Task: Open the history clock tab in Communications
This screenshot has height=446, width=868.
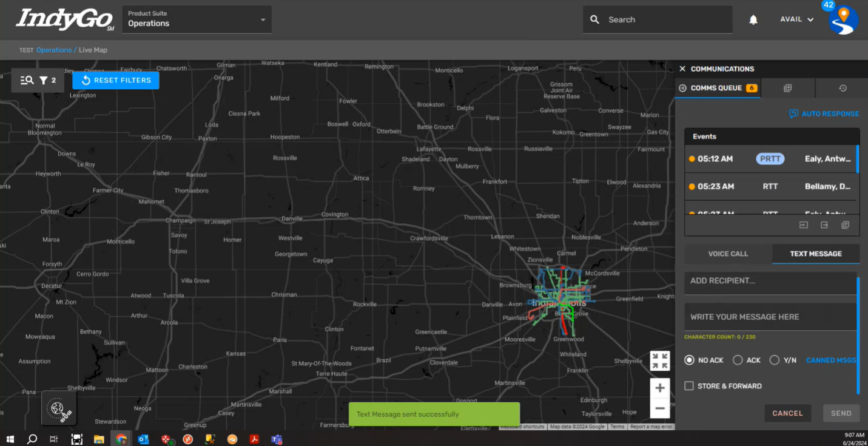Action: pos(843,88)
